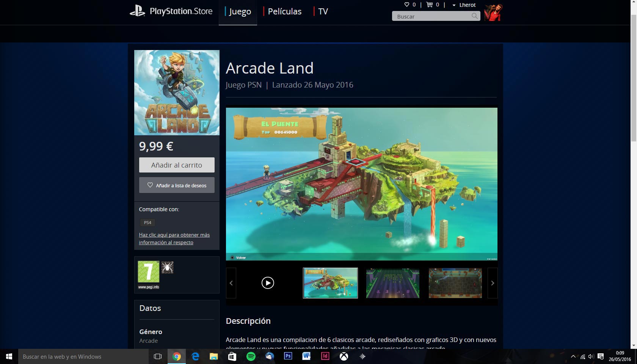Open InDesign from taskbar
This screenshot has width=637, height=364.
[x=325, y=356]
